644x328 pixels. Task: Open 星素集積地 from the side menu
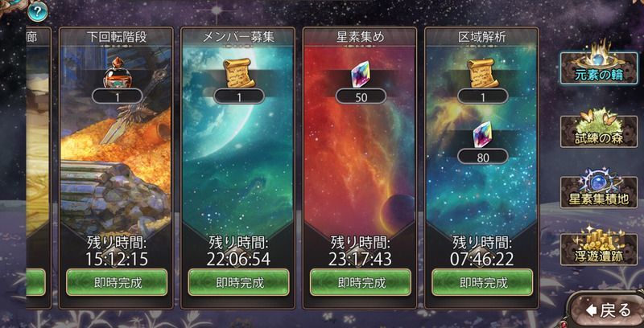click(599, 192)
